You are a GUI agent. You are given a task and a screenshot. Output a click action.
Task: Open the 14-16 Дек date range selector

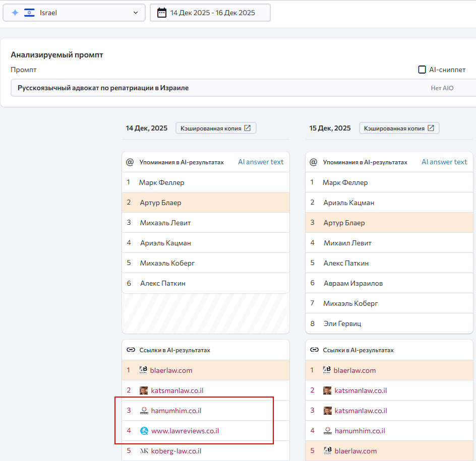click(210, 12)
